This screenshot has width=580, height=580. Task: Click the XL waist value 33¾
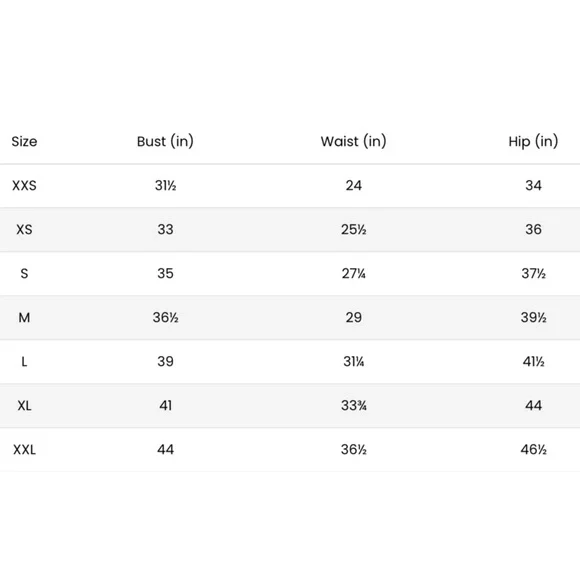coord(354,406)
